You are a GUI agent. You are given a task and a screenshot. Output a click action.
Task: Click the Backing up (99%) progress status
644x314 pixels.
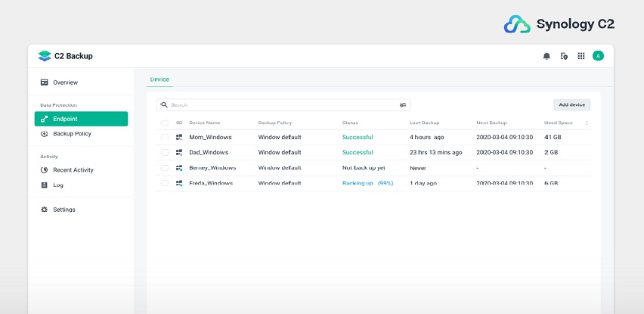(367, 183)
